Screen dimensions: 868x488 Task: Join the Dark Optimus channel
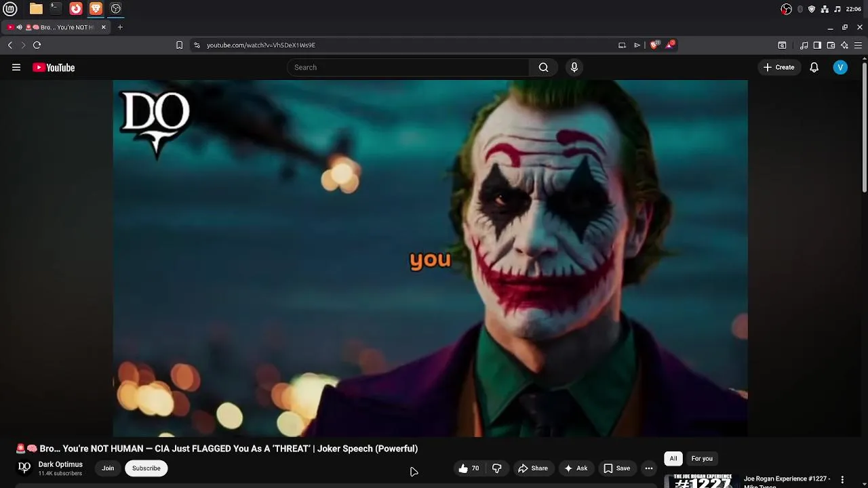[108, 468]
